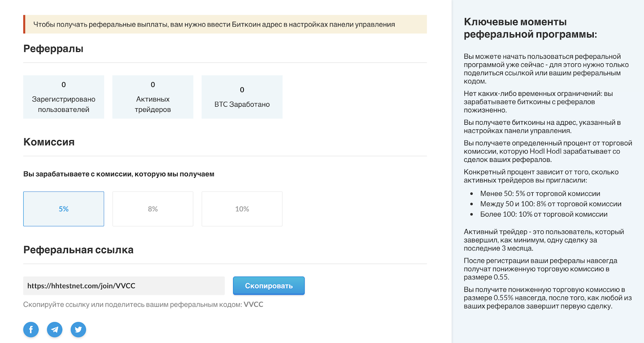Open the Активных трейдеров stat card

(x=153, y=97)
